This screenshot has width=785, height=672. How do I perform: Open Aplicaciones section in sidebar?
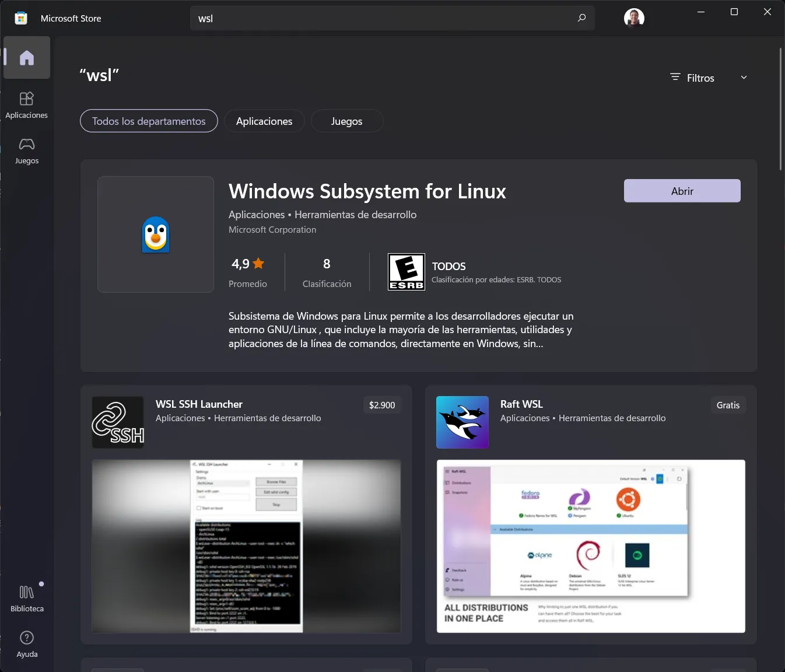tap(27, 106)
